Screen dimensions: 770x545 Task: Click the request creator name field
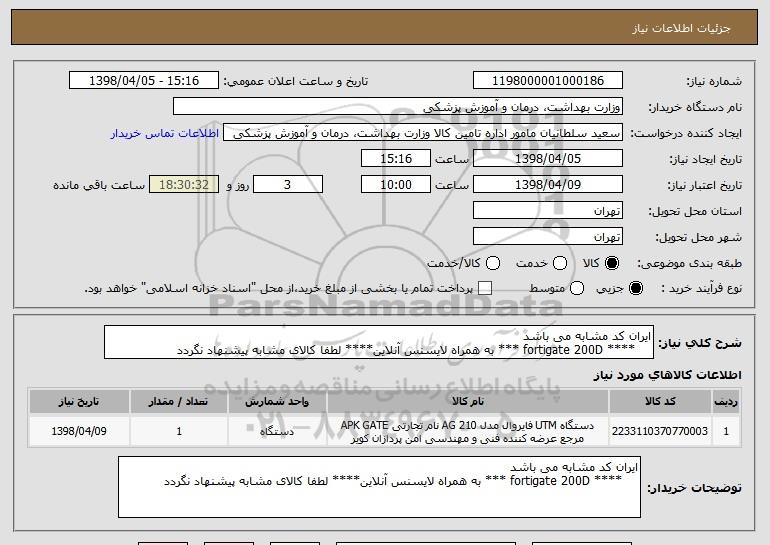(x=423, y=133)
